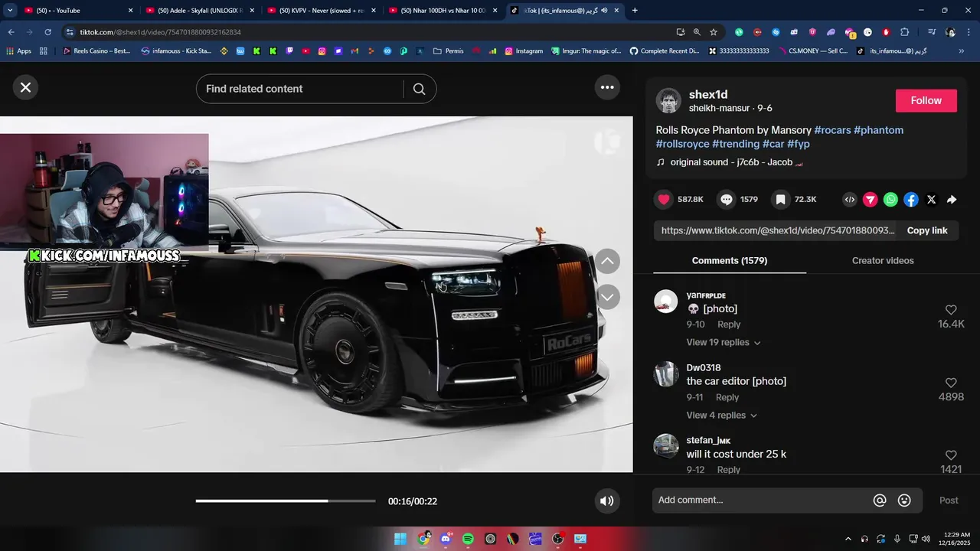Like Dw0318's comment heart
This screenshot has height=551, width=980.
click(951, 383)
